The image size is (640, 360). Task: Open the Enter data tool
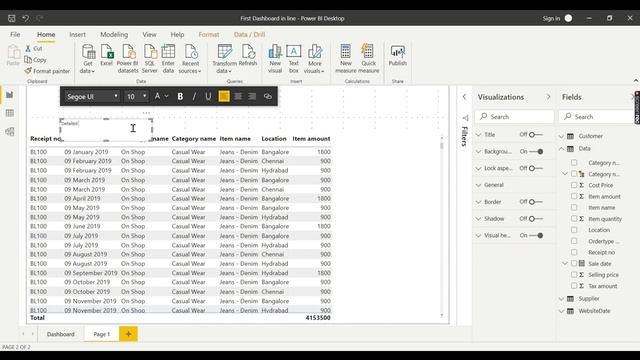tap(168, 59)
